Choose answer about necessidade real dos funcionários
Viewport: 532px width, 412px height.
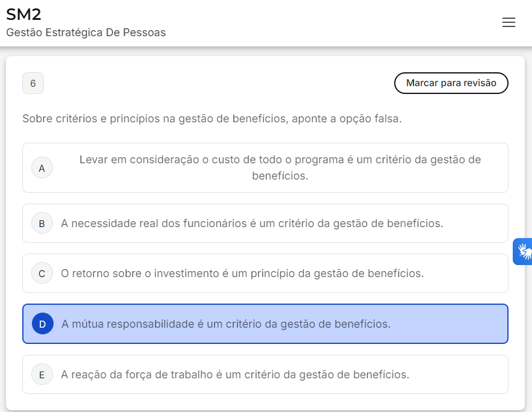click(x=252, y=223)
